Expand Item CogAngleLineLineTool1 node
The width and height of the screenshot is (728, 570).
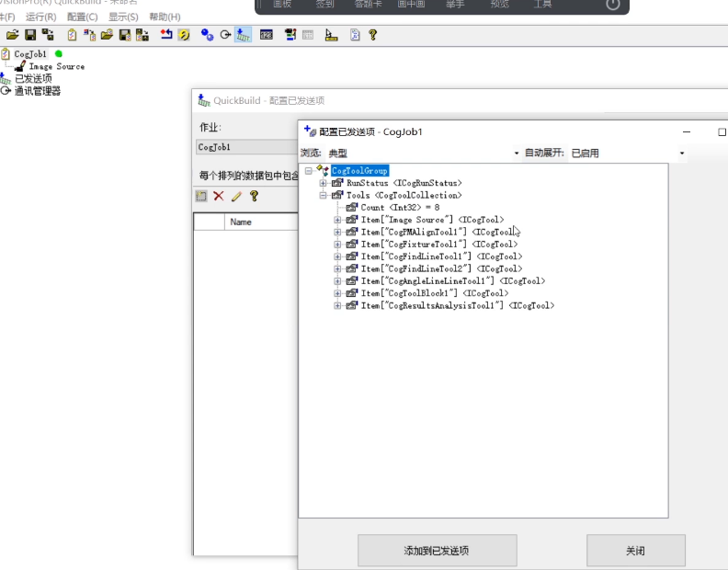point(337,281)
